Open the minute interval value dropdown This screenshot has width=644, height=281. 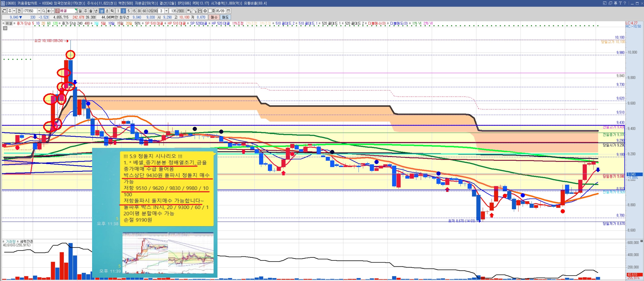tap(167, 11)
